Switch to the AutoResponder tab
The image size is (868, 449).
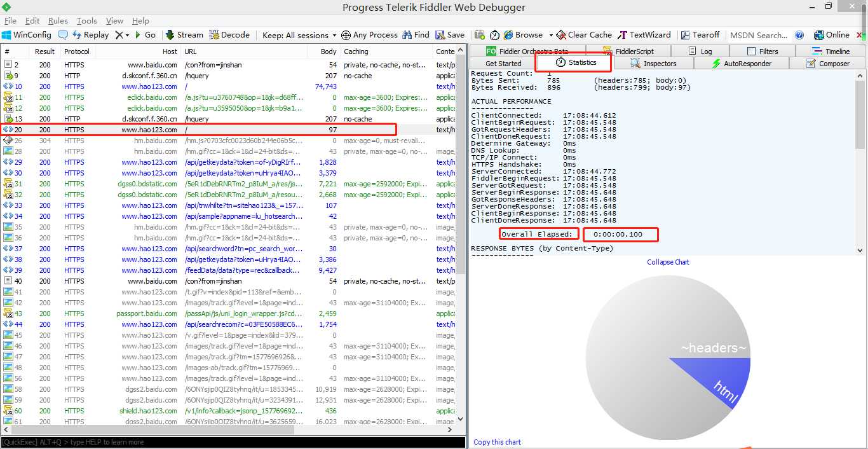(742, 64)
